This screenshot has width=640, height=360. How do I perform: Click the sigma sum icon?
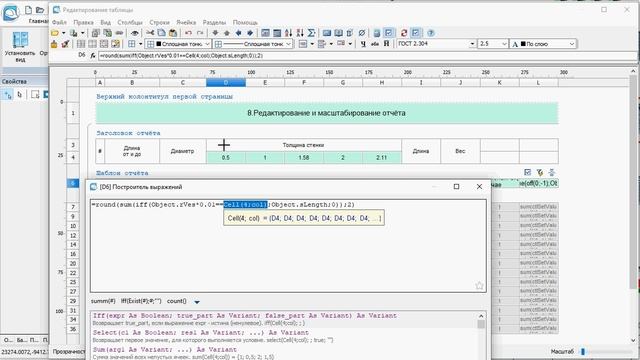[x=311, y=33]
